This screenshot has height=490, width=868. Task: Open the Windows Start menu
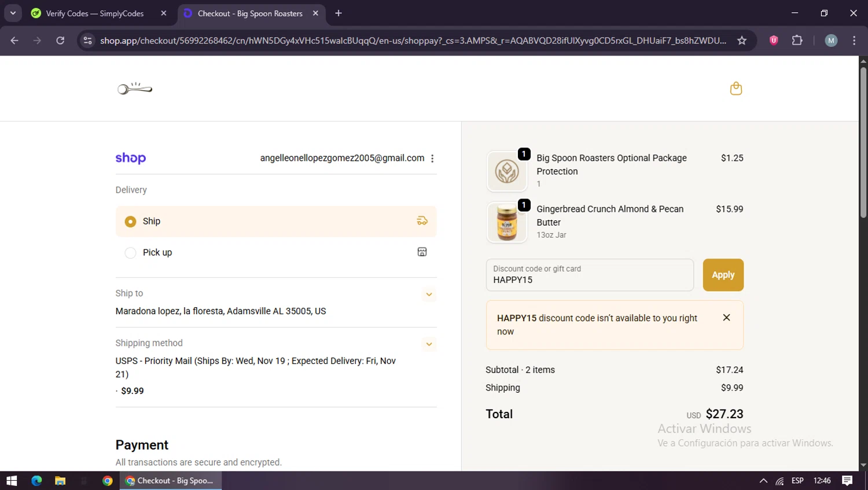coord(12,481)
